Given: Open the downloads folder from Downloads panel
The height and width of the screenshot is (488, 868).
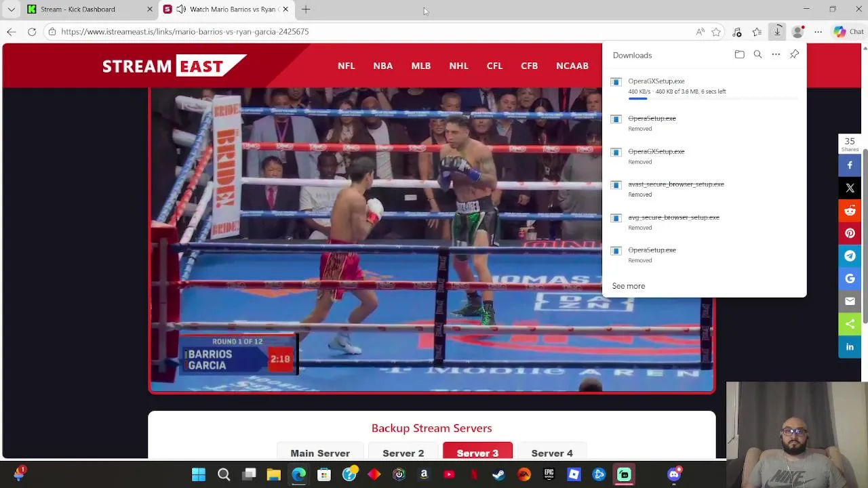Looking at the screenshot, I should 740,55.
